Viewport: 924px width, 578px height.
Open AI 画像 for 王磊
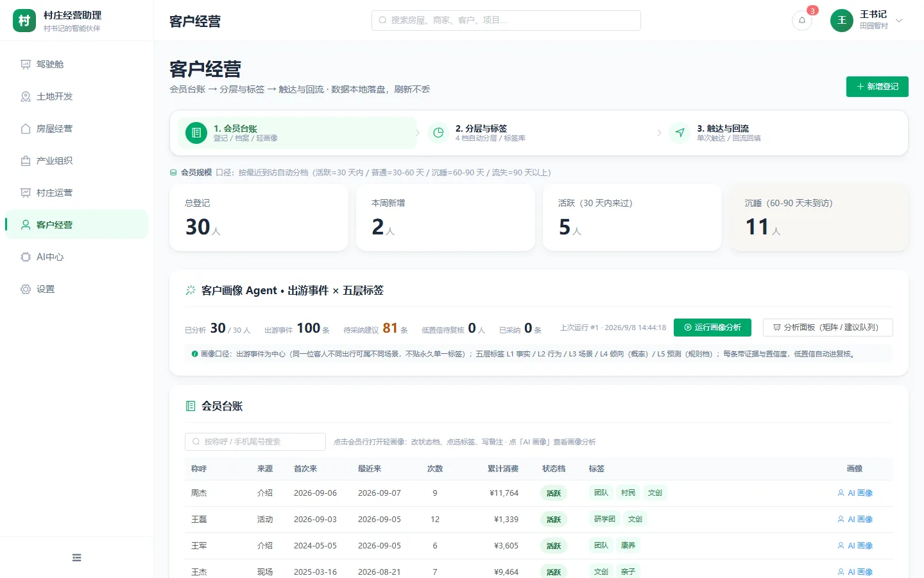click(x=855, y=520)
